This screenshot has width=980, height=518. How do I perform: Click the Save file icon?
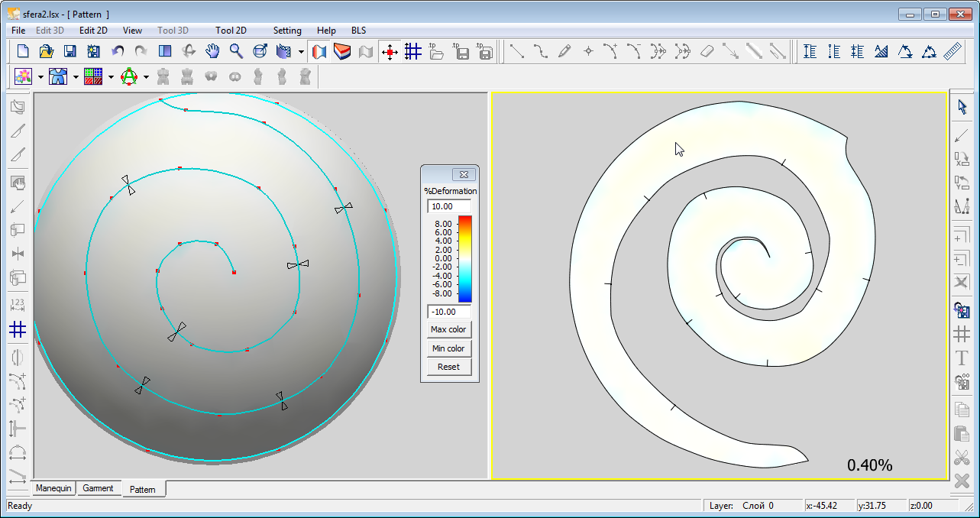tap(70, 51)
